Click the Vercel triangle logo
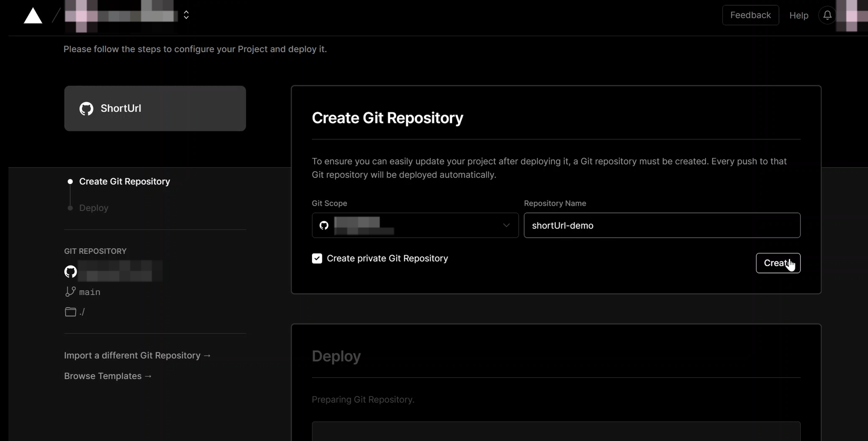 [x=33, y=15]
